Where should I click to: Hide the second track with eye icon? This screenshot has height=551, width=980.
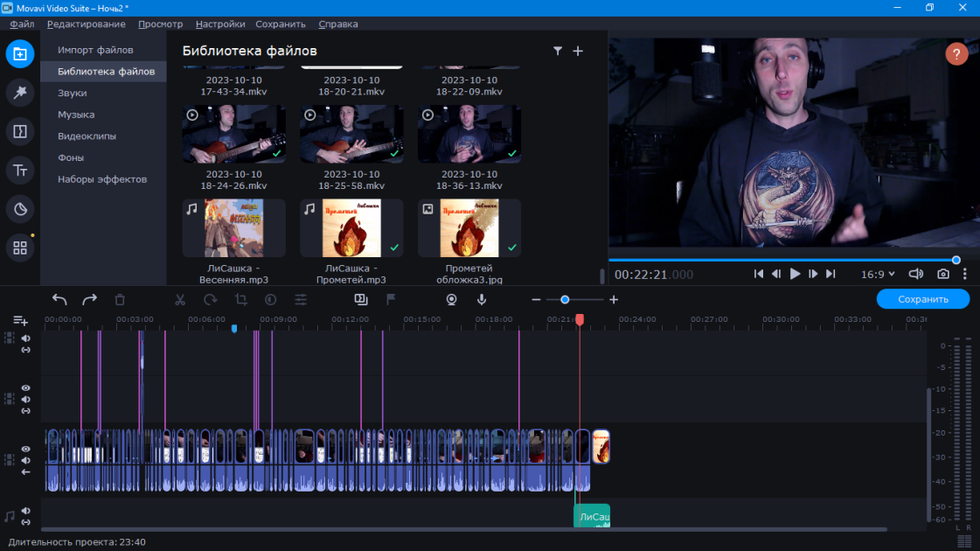pyautogui.click(x=25, y=387)
